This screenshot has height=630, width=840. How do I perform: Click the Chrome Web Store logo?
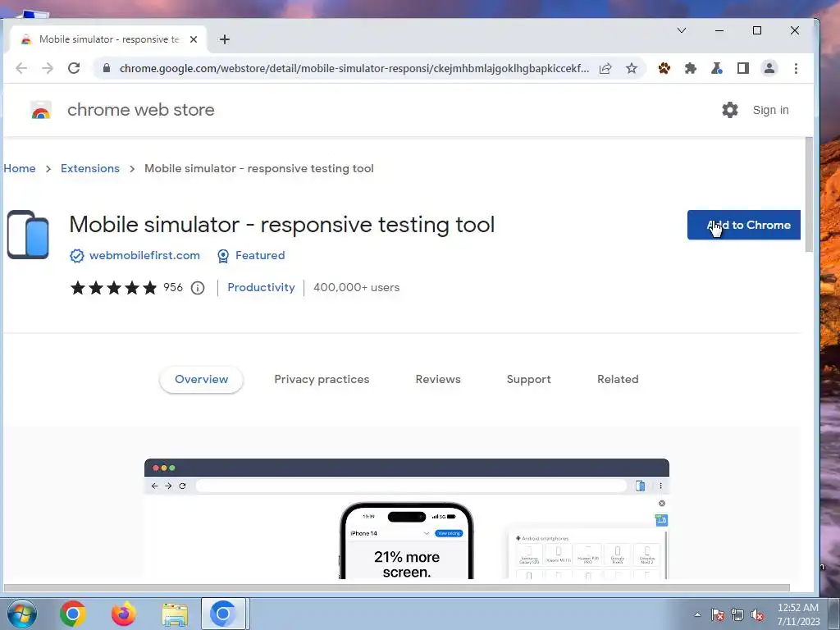(x=41, y=110)
